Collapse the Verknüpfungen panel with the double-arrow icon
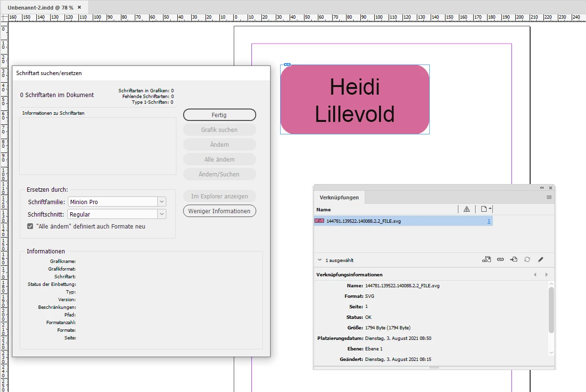Screen dimensions: 586x392 click(x=542, y=188)
